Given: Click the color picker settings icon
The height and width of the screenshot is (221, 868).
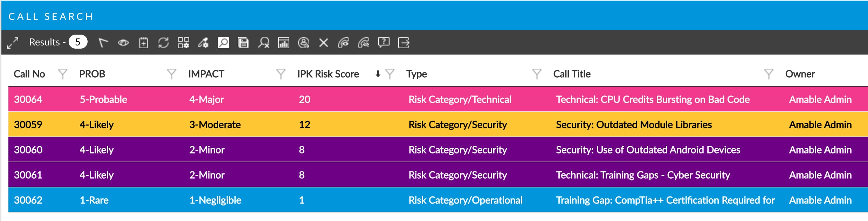Looking at the screenshot, I should click(203, 43).
